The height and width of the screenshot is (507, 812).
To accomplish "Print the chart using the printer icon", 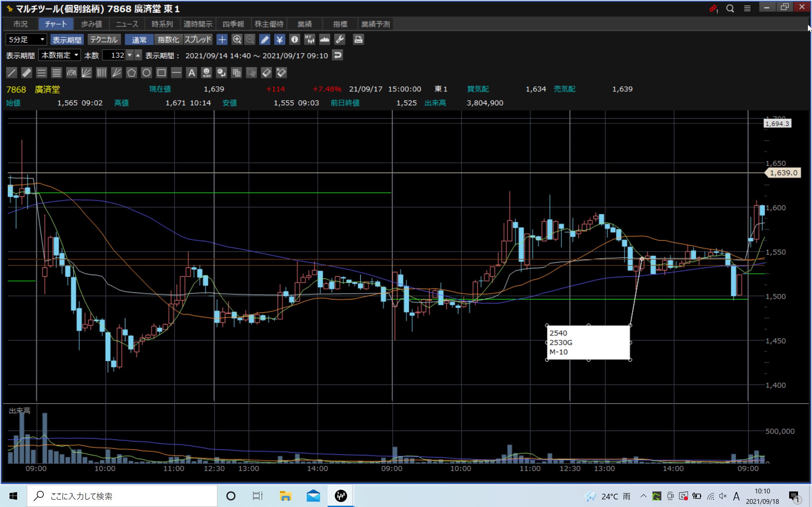I will (x=358, y=40).
